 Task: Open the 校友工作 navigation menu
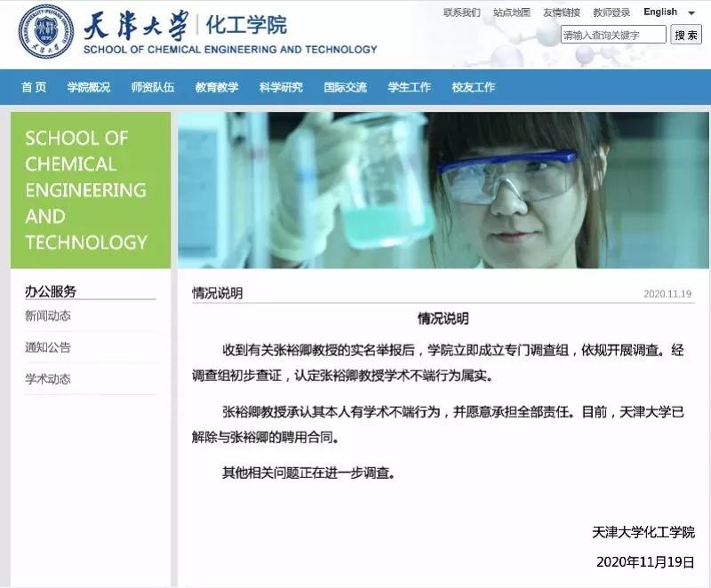click(474, 87)
